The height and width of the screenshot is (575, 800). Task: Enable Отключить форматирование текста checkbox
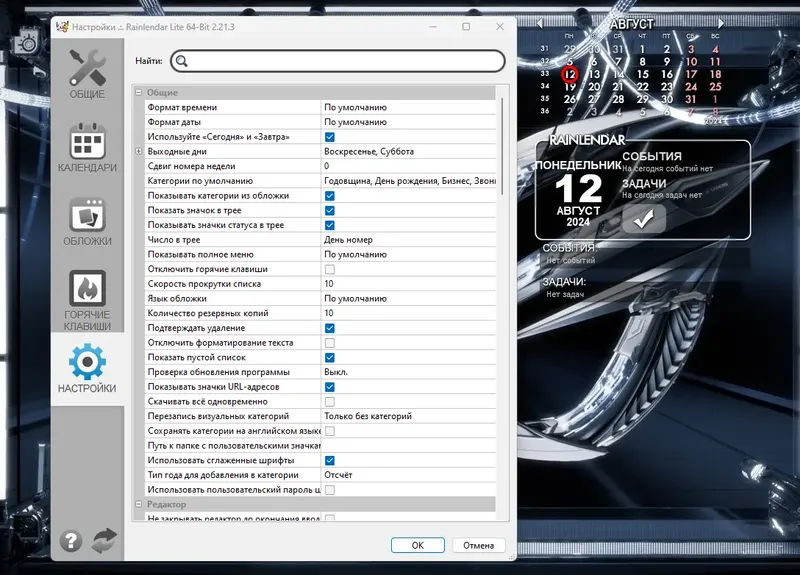point(330,343)
